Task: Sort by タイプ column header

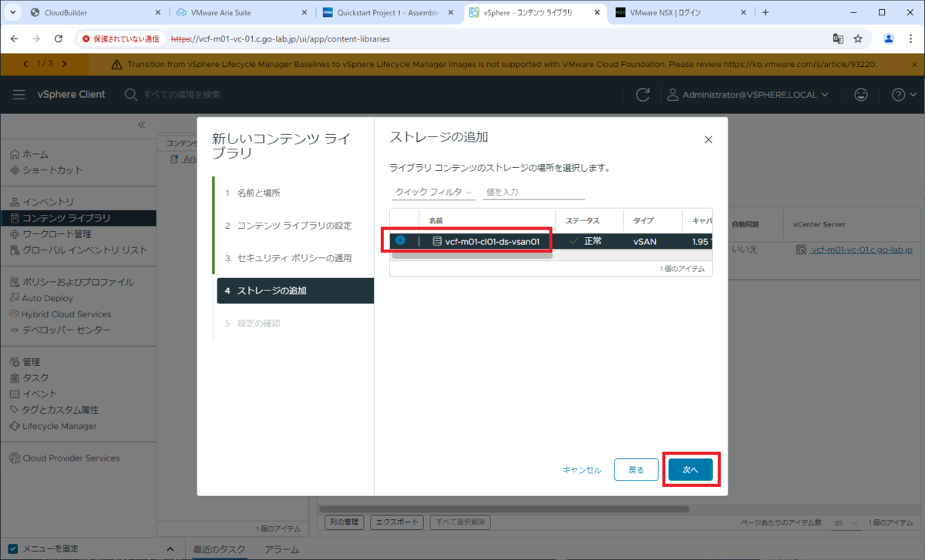Action: (x=643, y=220)
